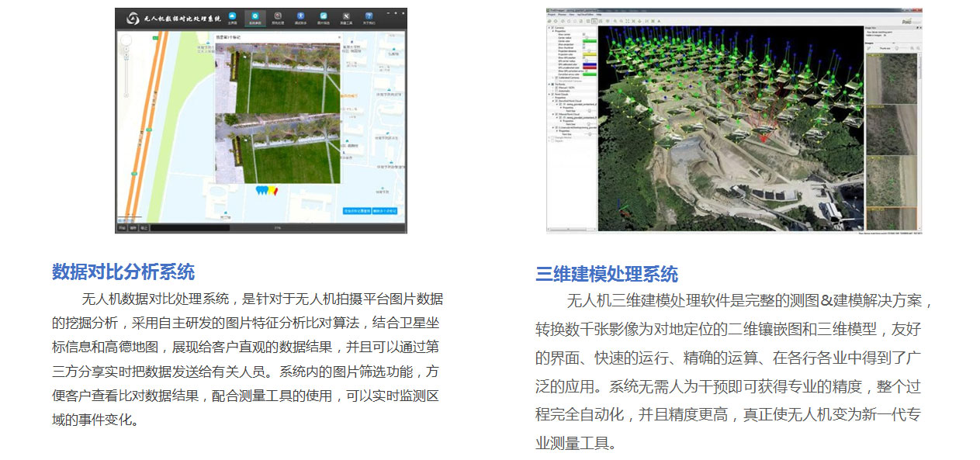This screenshot has width=980, height=460.
Task: Click the lower aerial lawn photo in popup
Action: pos(277,148)
